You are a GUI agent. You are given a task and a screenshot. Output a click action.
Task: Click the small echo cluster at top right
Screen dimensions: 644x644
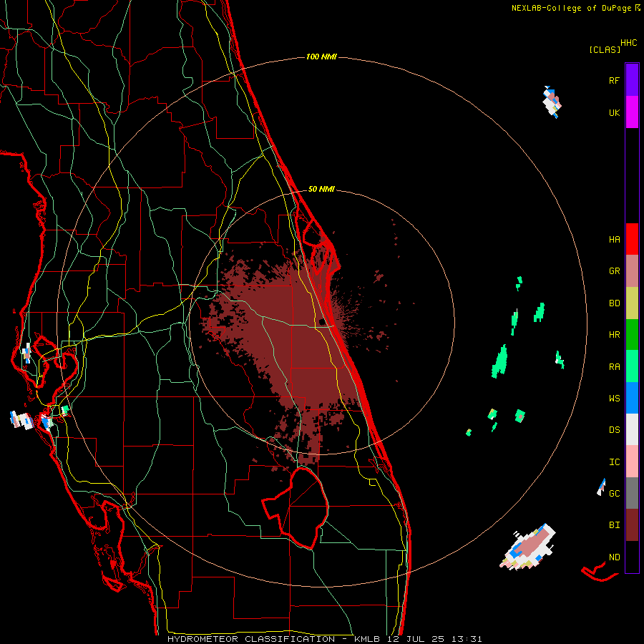(552, 102)
